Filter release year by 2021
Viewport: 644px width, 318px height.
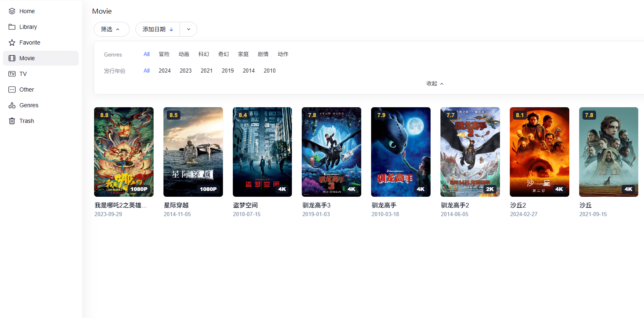pyautogui.click(x=207, y=71)
